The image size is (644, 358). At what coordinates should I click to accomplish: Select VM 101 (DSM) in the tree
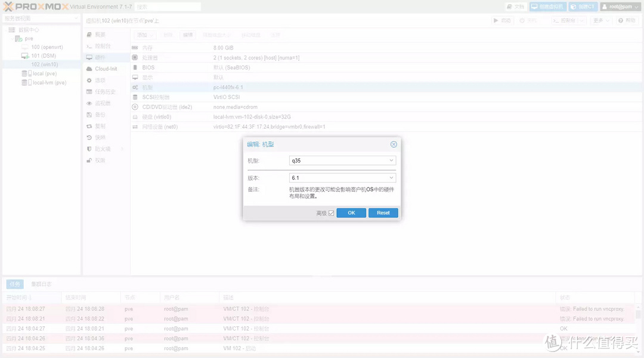click(43, 56)
